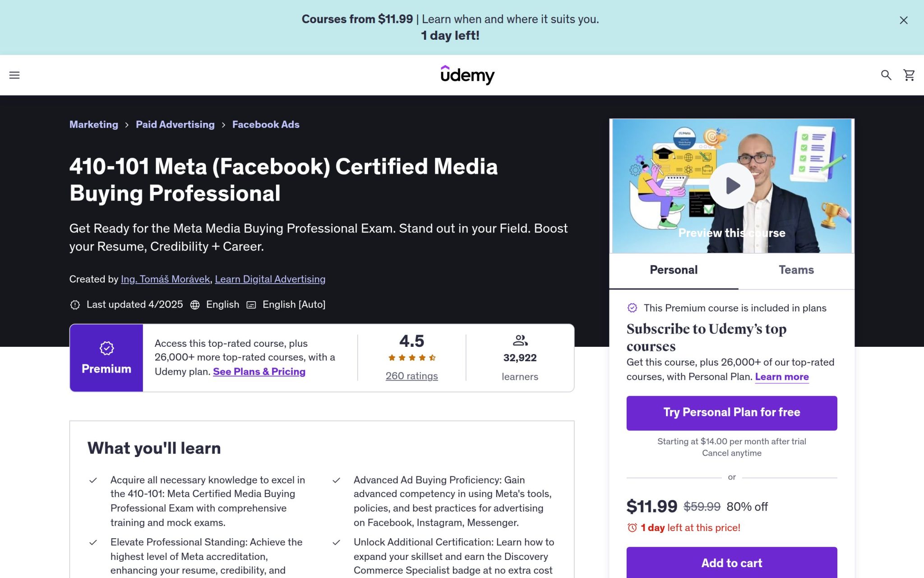The image size is (924, 578).
Task: Open instructor page Ing. Tomáš Morávek
Action: 165,279
